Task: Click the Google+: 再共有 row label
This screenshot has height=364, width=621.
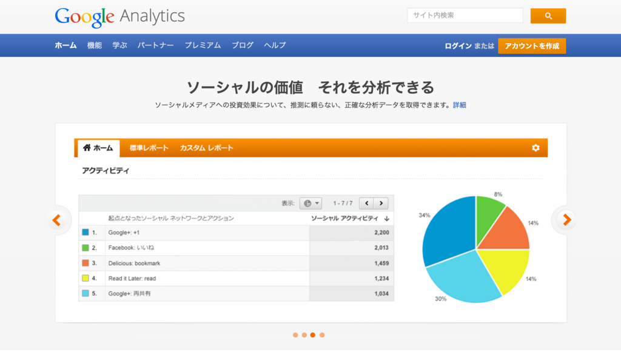Action: (x=130, y=294)
